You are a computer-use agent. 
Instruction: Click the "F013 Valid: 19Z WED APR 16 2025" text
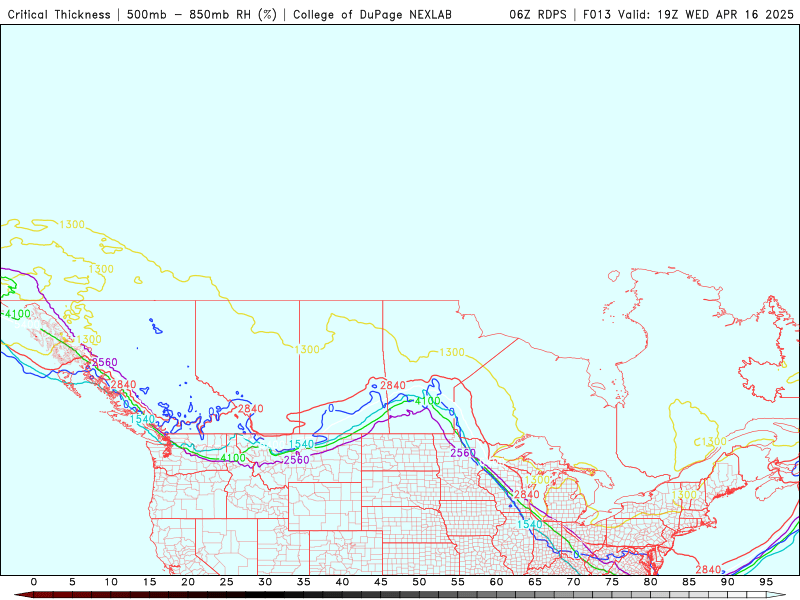click(x=688, y=15)
